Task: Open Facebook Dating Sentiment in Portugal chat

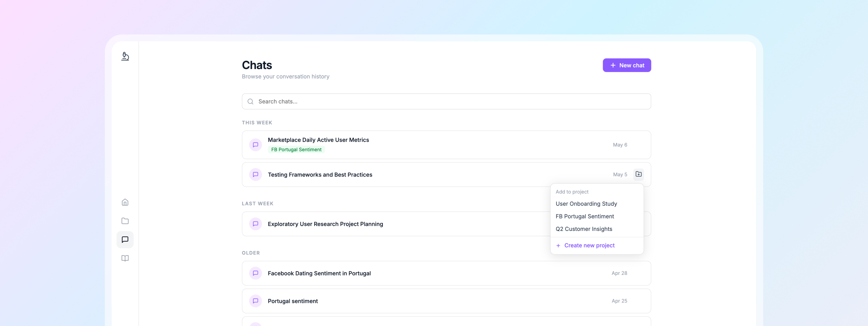Action: pos(446,273)
